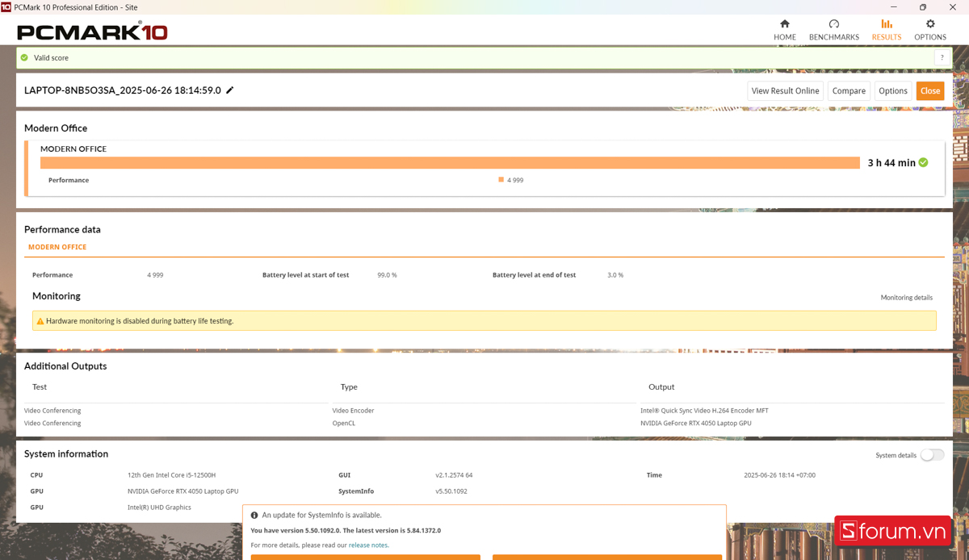Screen dimensions: 969x560
Task: Click the warning triangle in the monitoring notice
Action: point(40,321)
